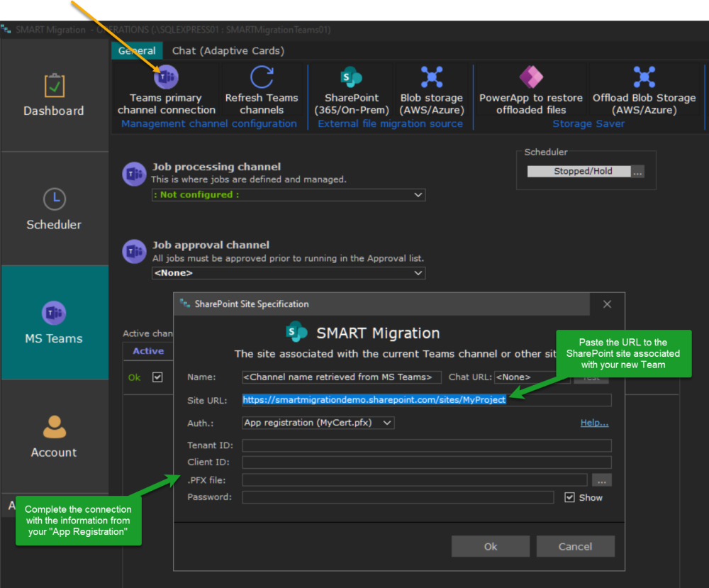The height and width of the screenshot is (588, 709).
Task: Open Blob storage (AWS/Azure) source
Action: pos(431,90)
